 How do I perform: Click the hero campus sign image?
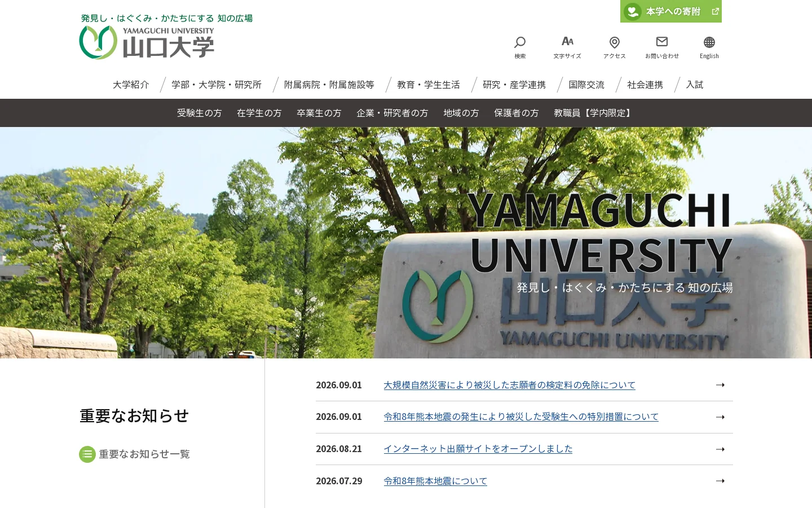(406, 243)
